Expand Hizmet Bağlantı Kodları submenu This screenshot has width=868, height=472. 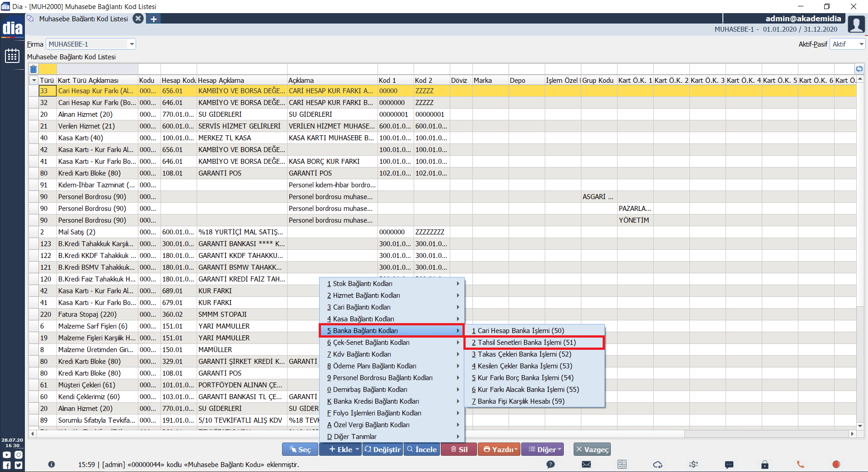tap(392, 296)
